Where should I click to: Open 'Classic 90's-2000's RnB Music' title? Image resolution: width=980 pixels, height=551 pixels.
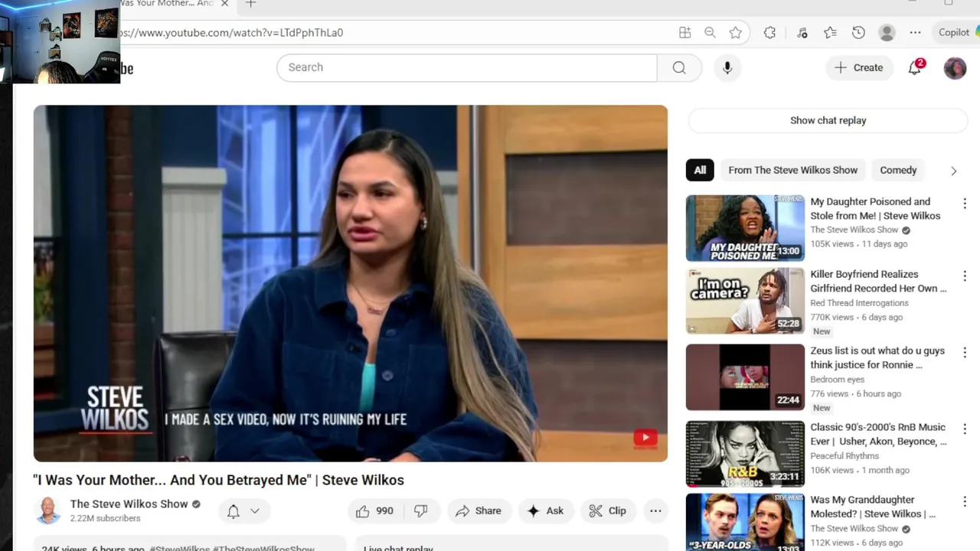pyautogui.click(x=878, y=434)
